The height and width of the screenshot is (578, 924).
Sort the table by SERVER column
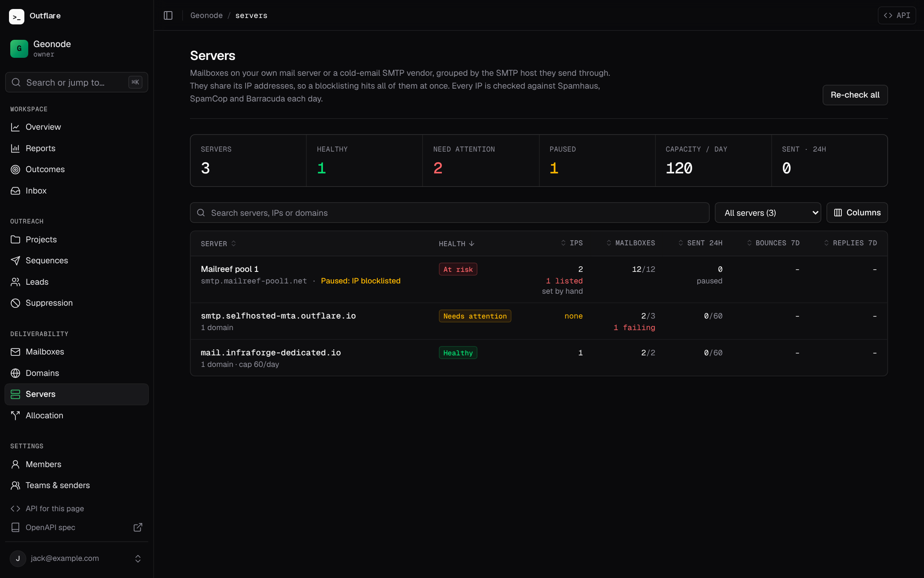coord(218,244)
